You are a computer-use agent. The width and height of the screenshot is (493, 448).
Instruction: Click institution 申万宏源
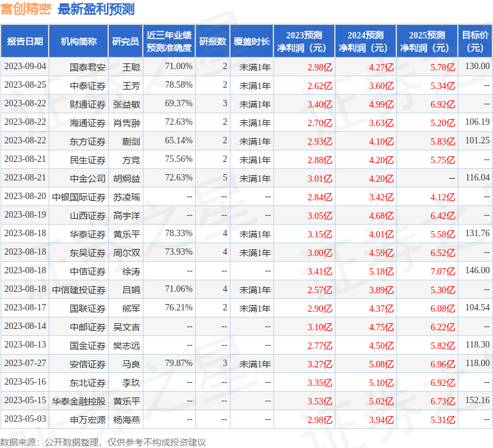point(88,419)
